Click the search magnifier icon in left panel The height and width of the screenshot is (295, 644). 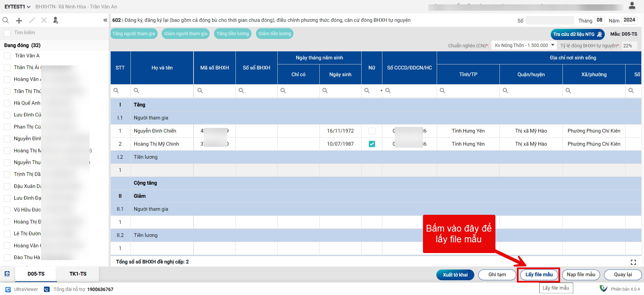[x=6, y=20]
